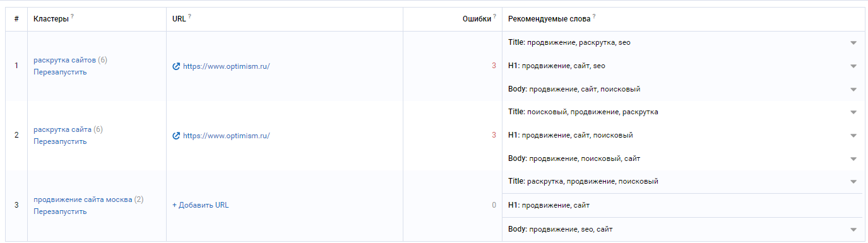Open the раскрутка сайтов cluster
868x243 pixels.
64,60
